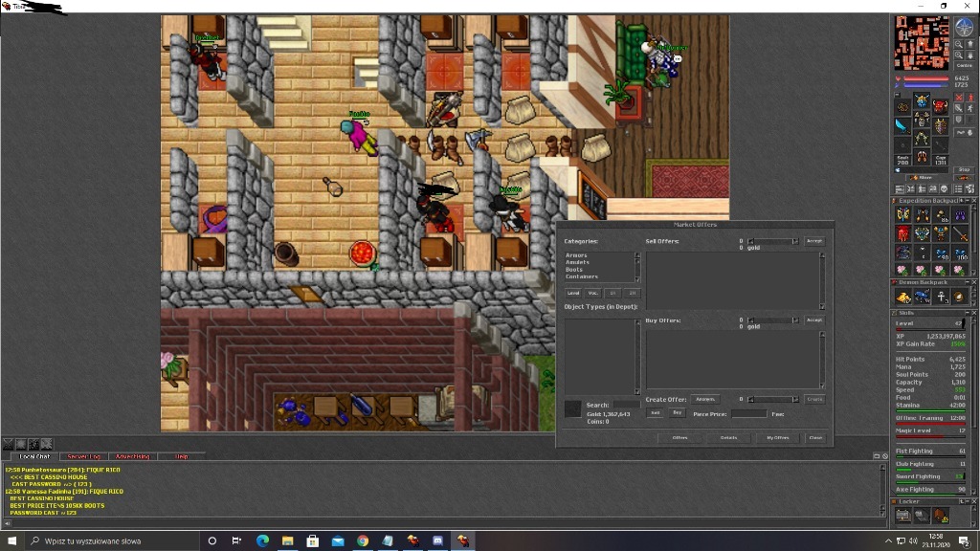Image resolution: width=980 pixels, height=551 pixels.
Task: Open the skull-icon panel button
Action: 944,189
